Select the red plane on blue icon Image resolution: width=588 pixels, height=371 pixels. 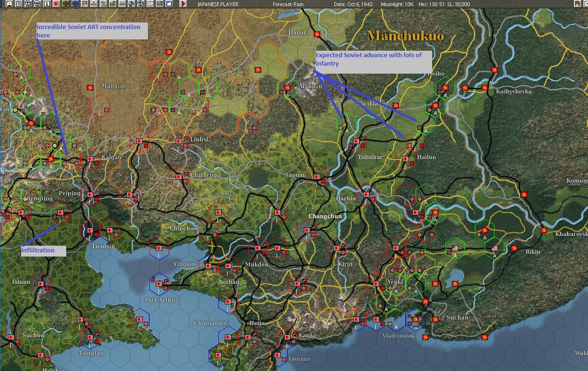(x=75, y=4)
